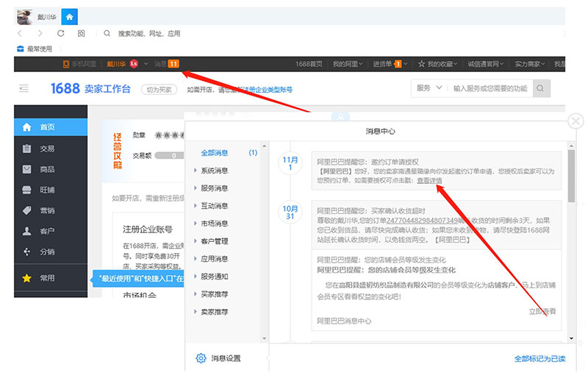
Task: Click the 切为买家 toggle button
Action: (159, 89)
